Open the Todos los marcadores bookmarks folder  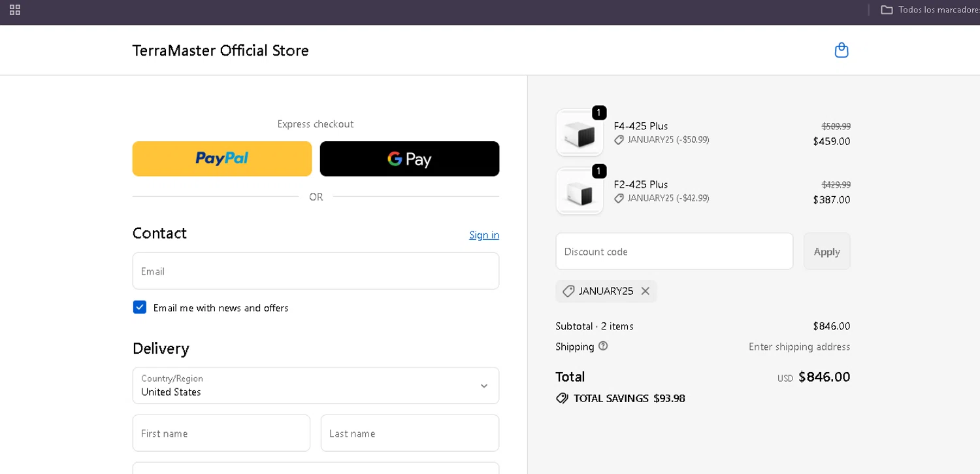930,10
